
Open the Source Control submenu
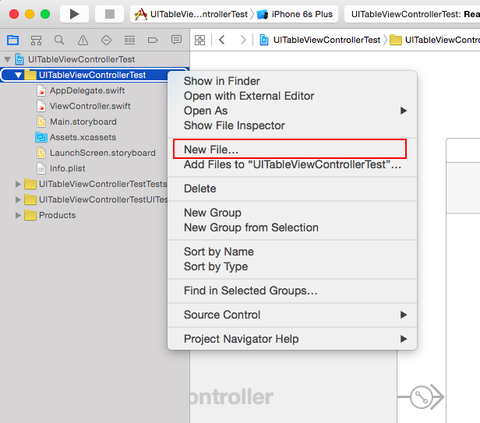(292, 315)
